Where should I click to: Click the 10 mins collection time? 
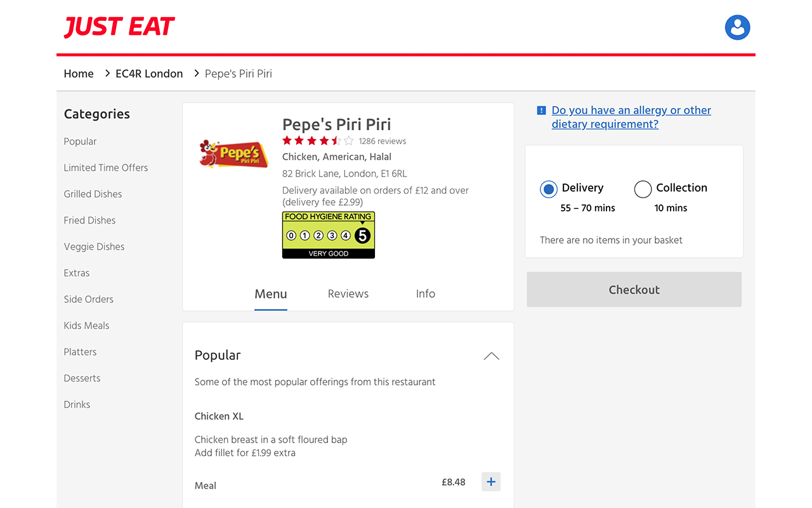coord(671,208)
